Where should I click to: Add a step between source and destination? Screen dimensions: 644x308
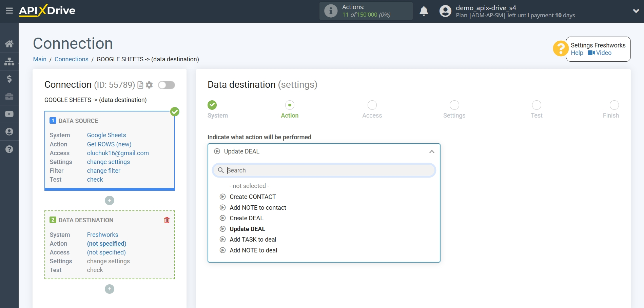110,201
